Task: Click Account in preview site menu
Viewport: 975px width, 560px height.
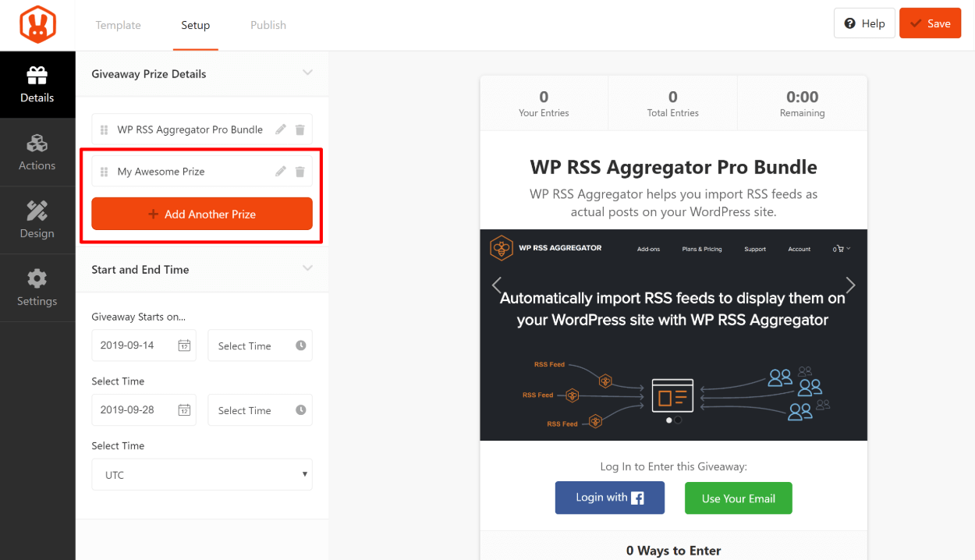Action: tap(799, 250)
